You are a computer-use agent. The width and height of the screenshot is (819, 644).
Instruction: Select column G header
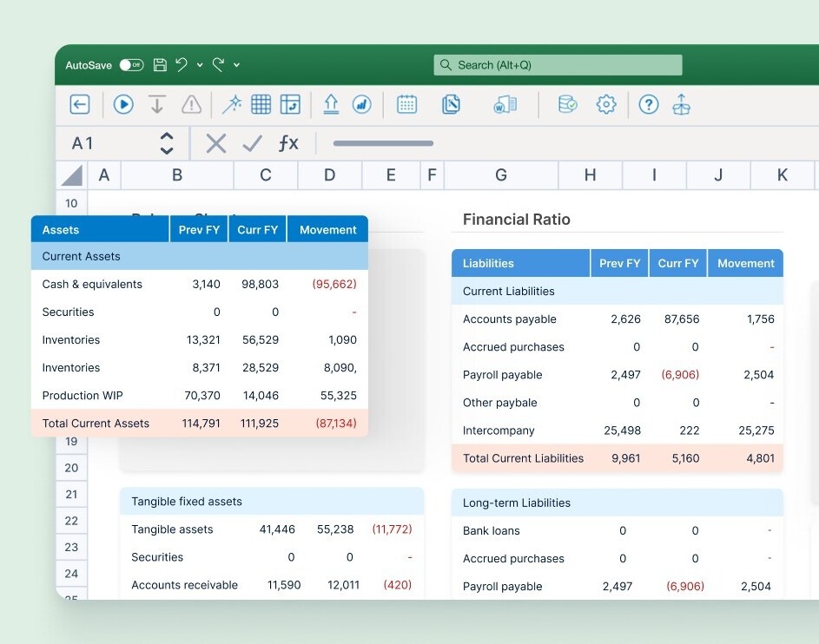[x=501, y=175]
